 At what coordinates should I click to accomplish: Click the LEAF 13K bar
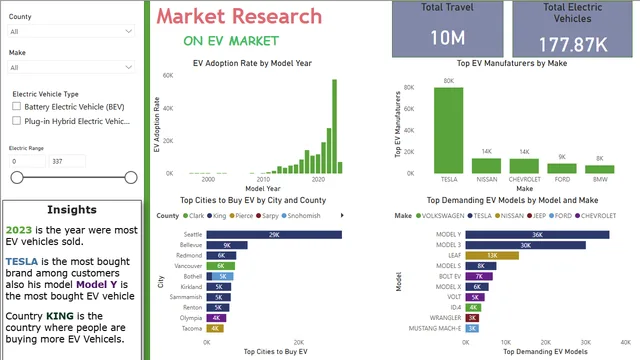[492, 256]
